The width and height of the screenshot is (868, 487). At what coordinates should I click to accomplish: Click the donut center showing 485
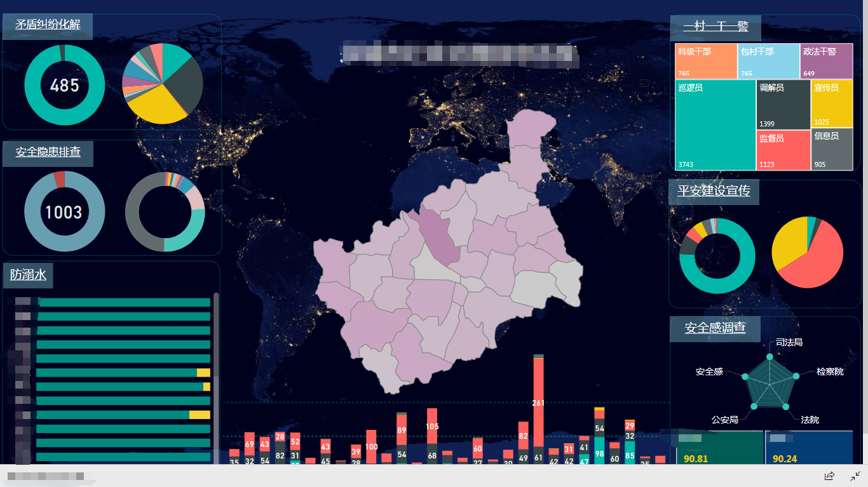(x=64, y=85)
